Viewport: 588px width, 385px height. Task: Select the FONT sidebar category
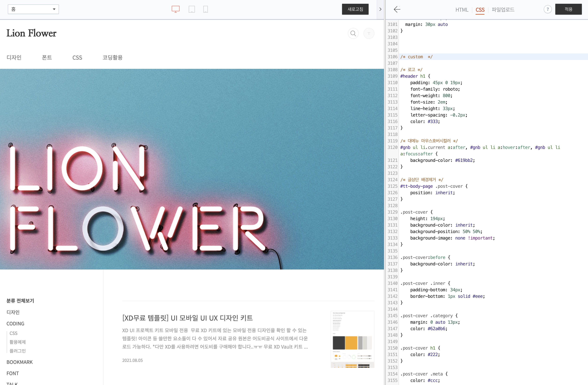[x=13, y=373]
